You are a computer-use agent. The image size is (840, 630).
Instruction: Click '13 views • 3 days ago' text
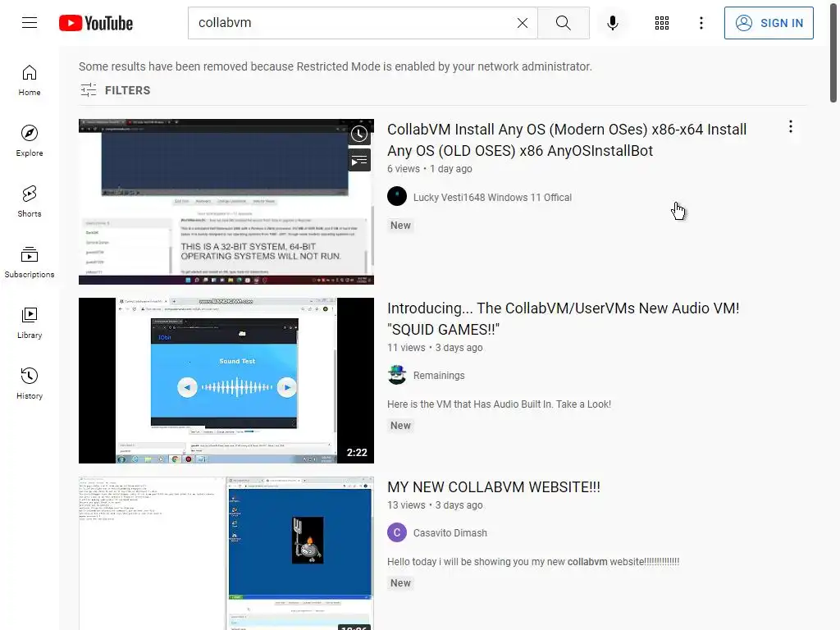[x=435, y=505]
